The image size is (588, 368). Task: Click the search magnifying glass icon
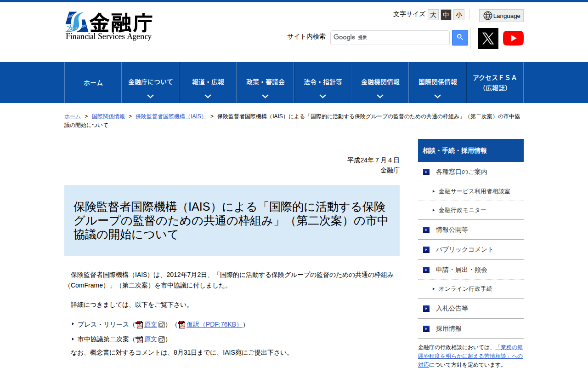[460, 37]
